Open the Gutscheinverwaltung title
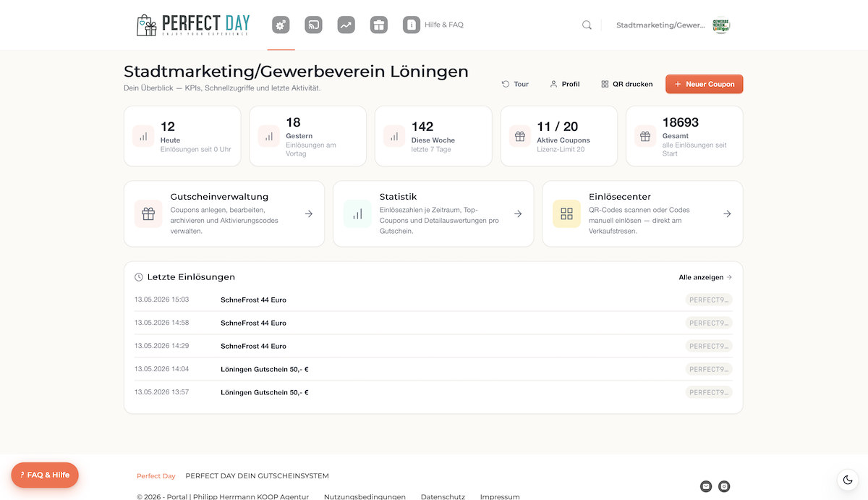 219,197
